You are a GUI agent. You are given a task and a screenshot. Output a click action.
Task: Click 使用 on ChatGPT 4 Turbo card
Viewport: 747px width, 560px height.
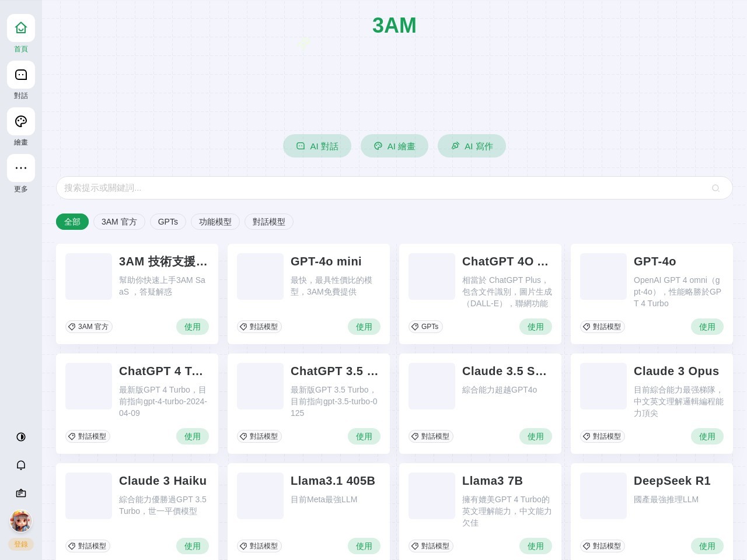pos(193,436)
